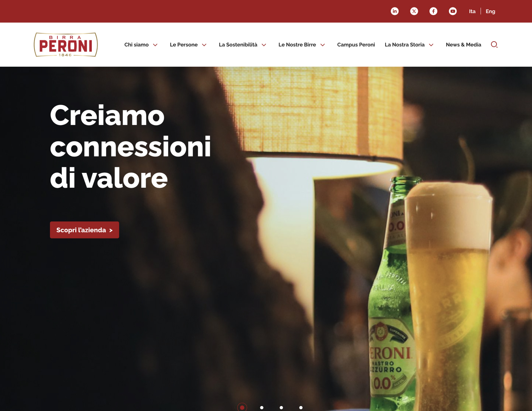Expand the La Sostenibilità dropdown chevron
Image resolution: width=532 pixels, height=411 pixels.
(x=264, y=45)
